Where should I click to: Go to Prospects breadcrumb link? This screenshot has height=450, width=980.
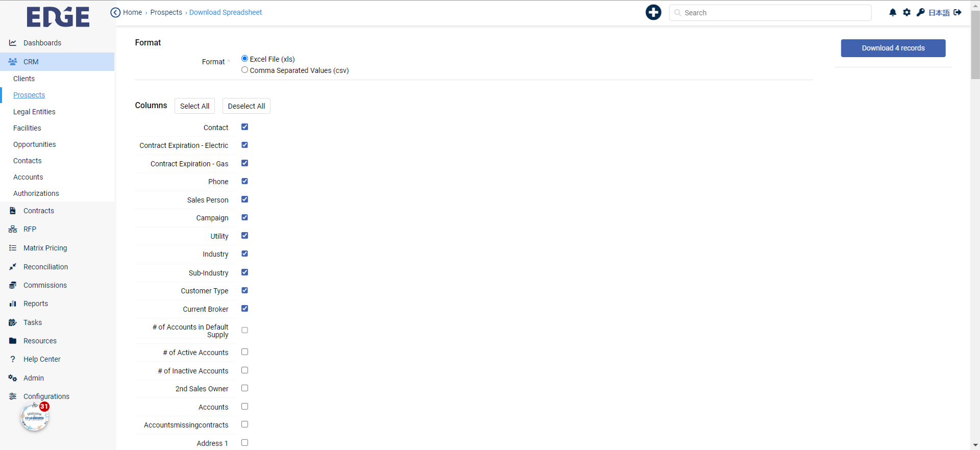[x=166, y=12]
